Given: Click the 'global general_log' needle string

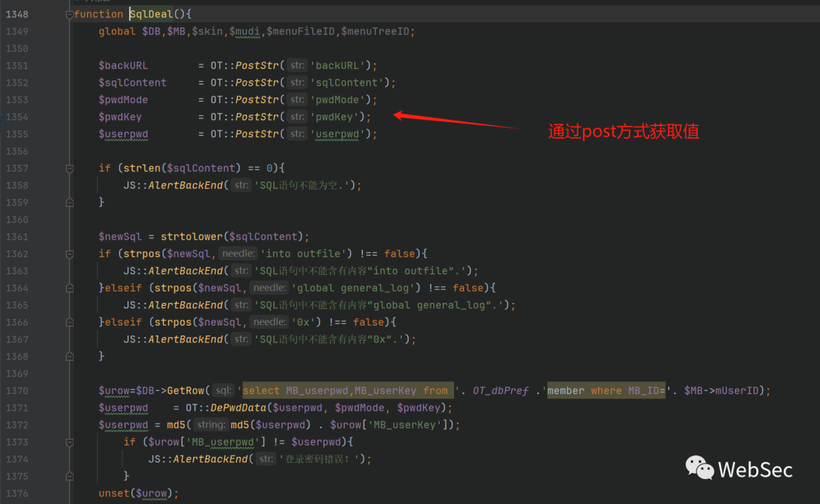Looking at the screenshot, I should [x=353, y=288].
